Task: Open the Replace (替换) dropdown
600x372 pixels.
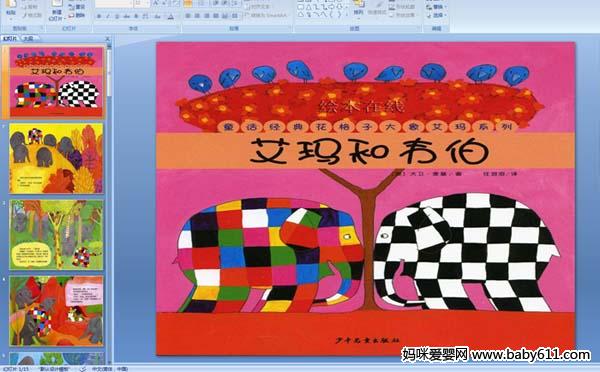Action: (x=436, y=7)
